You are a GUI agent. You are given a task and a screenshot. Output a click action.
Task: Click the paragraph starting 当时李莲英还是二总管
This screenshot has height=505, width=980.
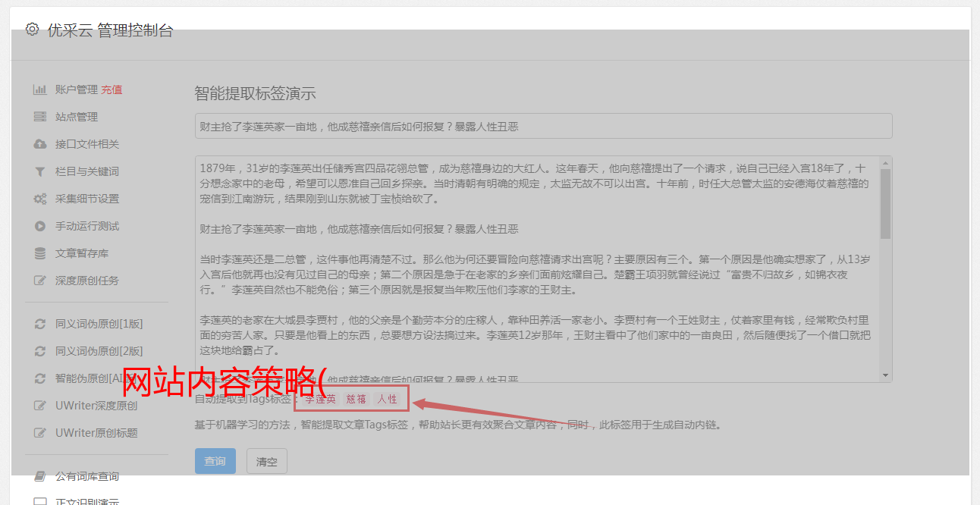pos(535,274)
